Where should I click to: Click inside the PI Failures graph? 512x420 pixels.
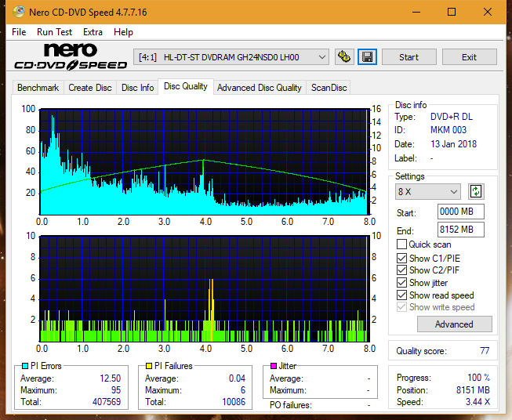click(x=205, y=288)
